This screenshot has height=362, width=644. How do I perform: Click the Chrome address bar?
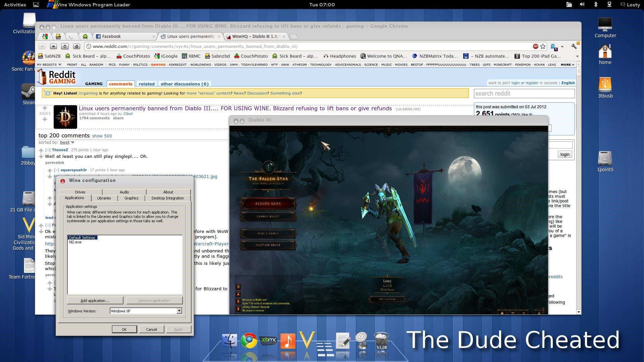coord(309,46)
